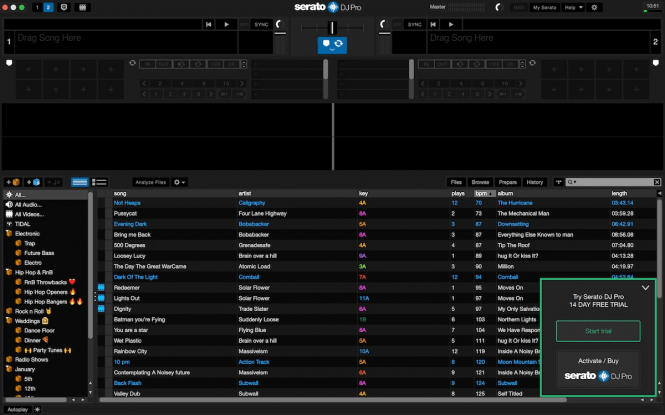Open the History panel tab
Viewport: 665px width, 415px height.
pos(534,182)
